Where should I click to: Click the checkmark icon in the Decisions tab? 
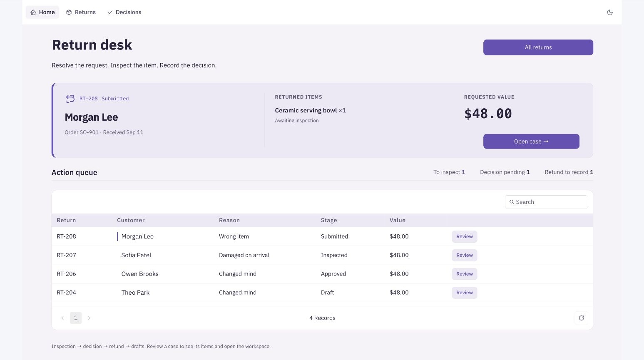(110, 12)
